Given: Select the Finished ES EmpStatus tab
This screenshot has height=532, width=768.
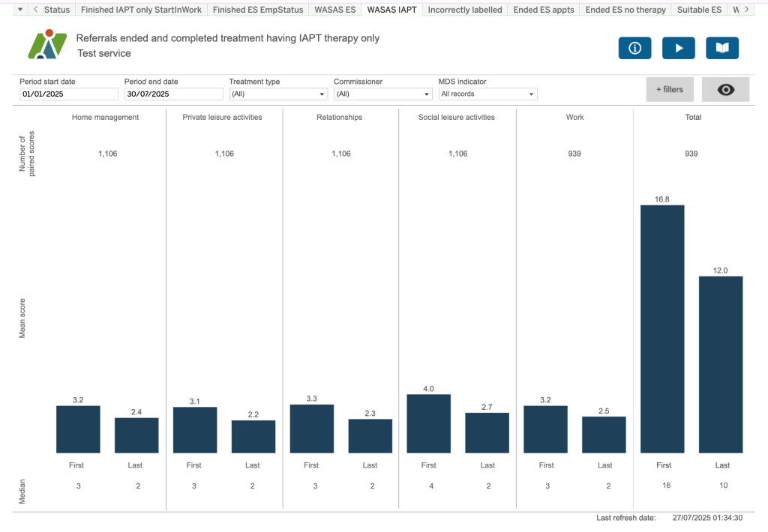Looking at the screenshot, I should tap(257, 10).
